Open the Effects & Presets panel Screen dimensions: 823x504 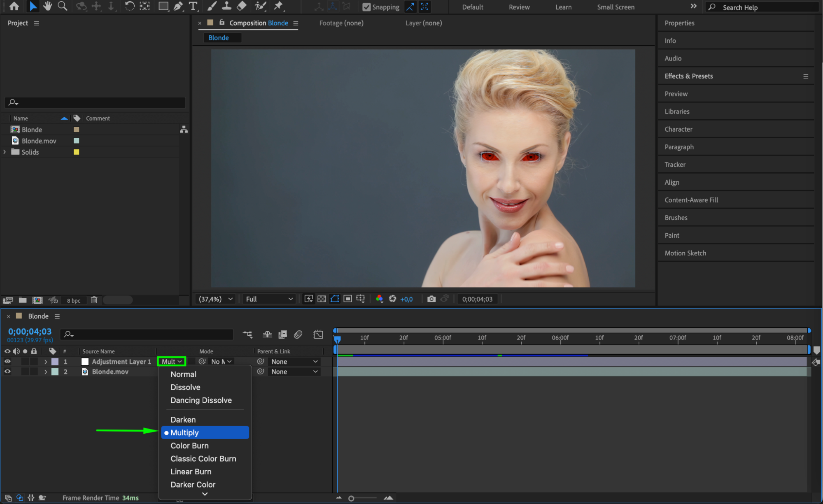pyautogui.click(x=688, y=76)
